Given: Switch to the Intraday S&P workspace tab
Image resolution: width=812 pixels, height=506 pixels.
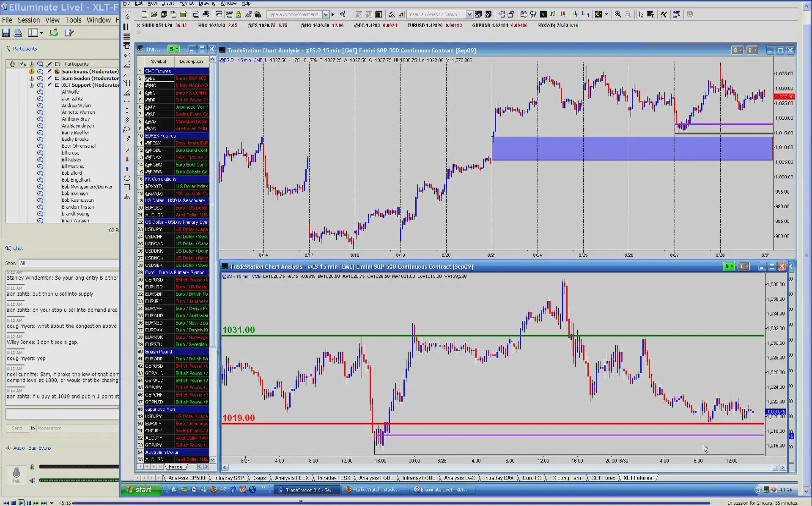Looking at the screenshot, I should coord(229,478).
